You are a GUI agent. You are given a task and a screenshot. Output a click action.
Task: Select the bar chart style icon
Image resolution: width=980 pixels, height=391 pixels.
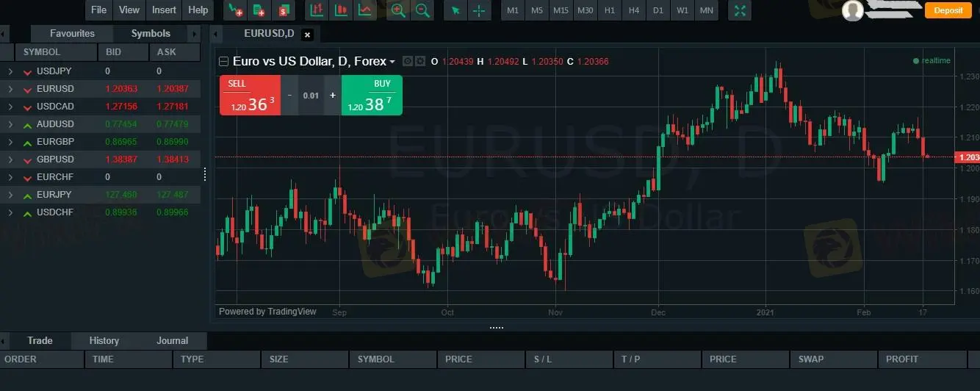point(317,10)
